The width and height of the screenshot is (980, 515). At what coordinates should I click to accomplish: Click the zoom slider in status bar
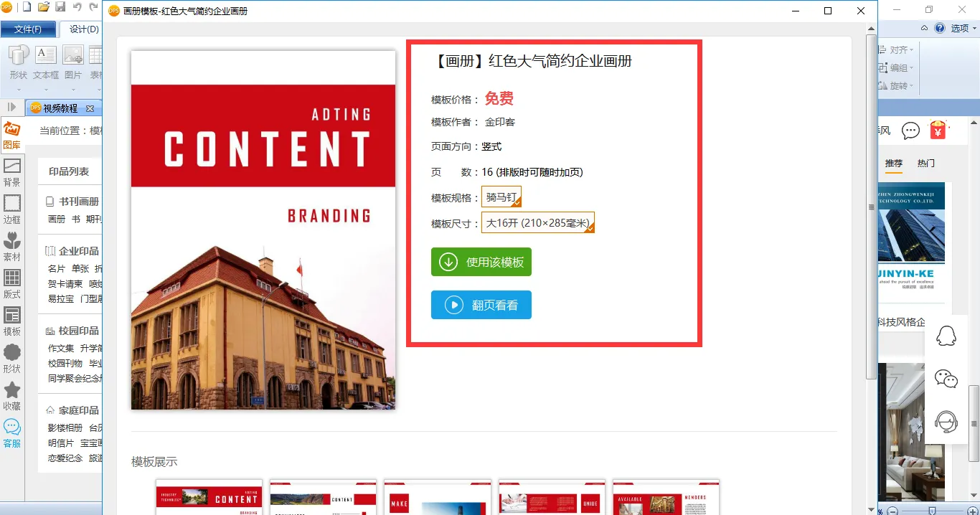[932, 510]
